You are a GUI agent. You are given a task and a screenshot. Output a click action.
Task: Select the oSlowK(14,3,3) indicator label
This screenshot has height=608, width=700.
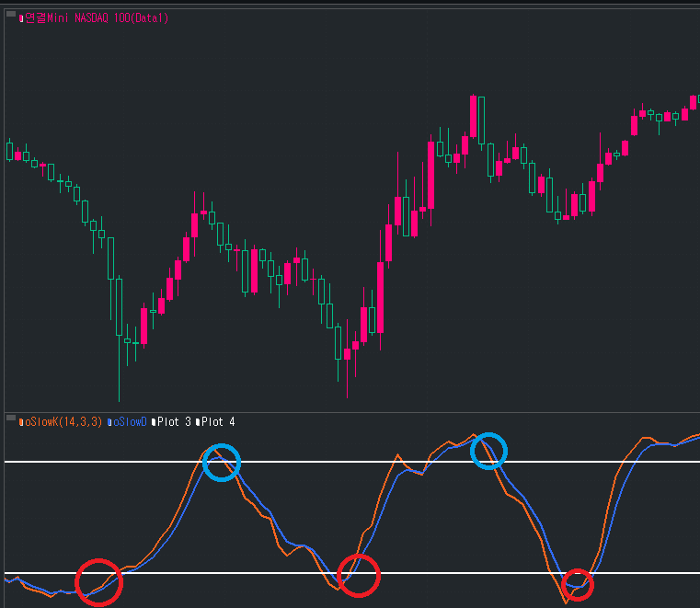[63, 422]
